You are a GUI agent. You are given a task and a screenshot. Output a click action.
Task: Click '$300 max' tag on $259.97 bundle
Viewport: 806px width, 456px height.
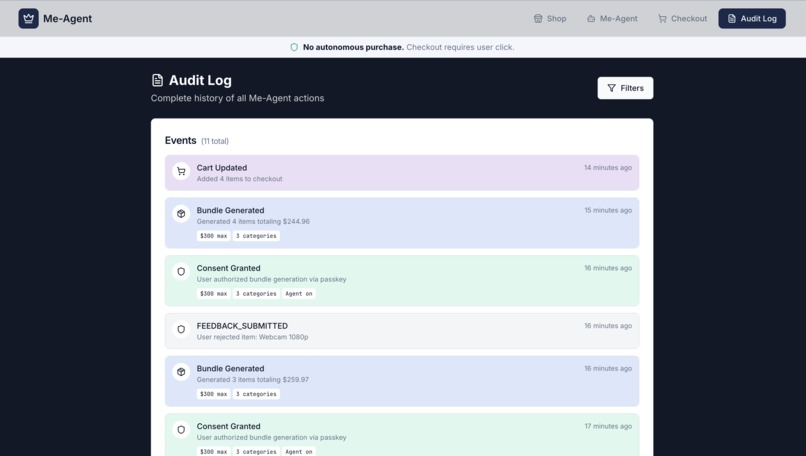(213, 394)
